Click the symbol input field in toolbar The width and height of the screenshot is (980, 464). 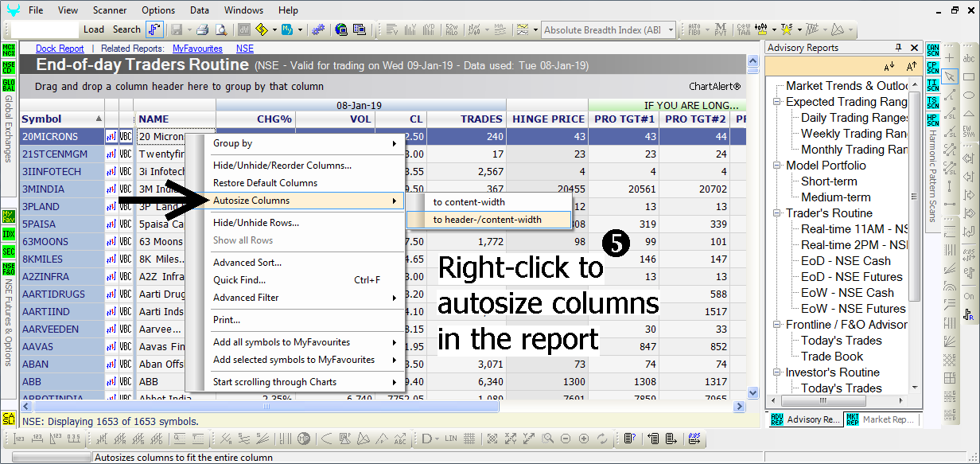click(46, 29)
